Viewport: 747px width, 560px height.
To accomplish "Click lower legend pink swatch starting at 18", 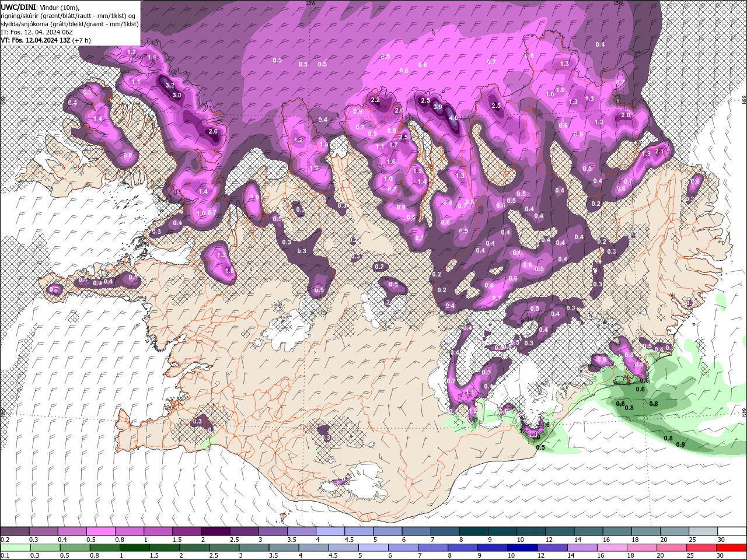I will [643, 547].
